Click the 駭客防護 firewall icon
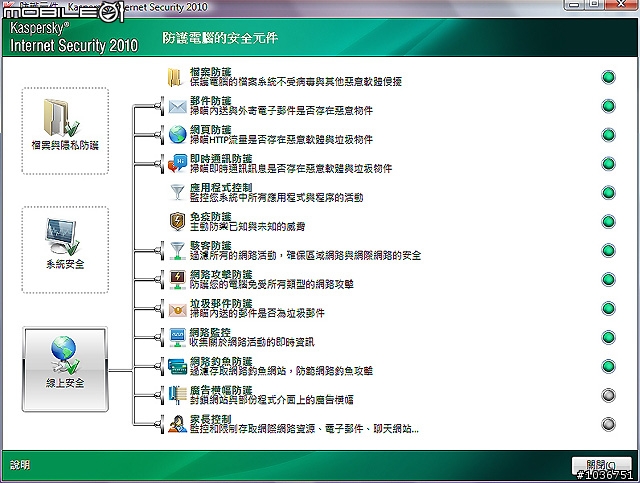Viewport: 640px width, 483px height. coord(177,250)
